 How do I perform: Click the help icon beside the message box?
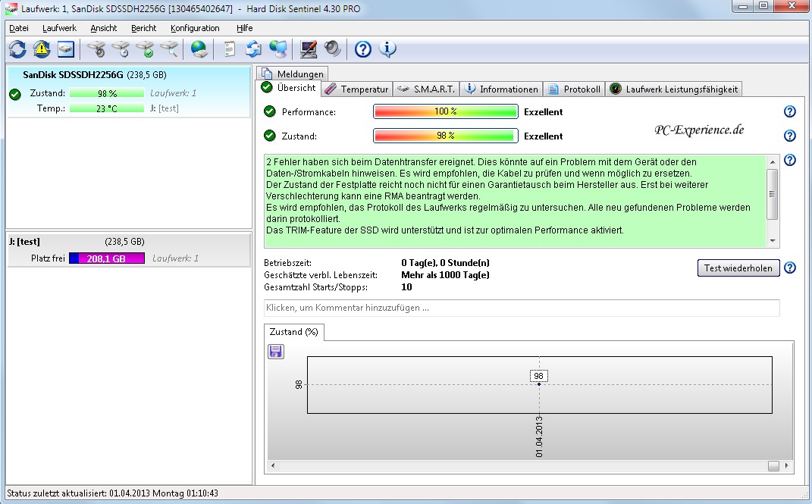[x=789, y=160]
